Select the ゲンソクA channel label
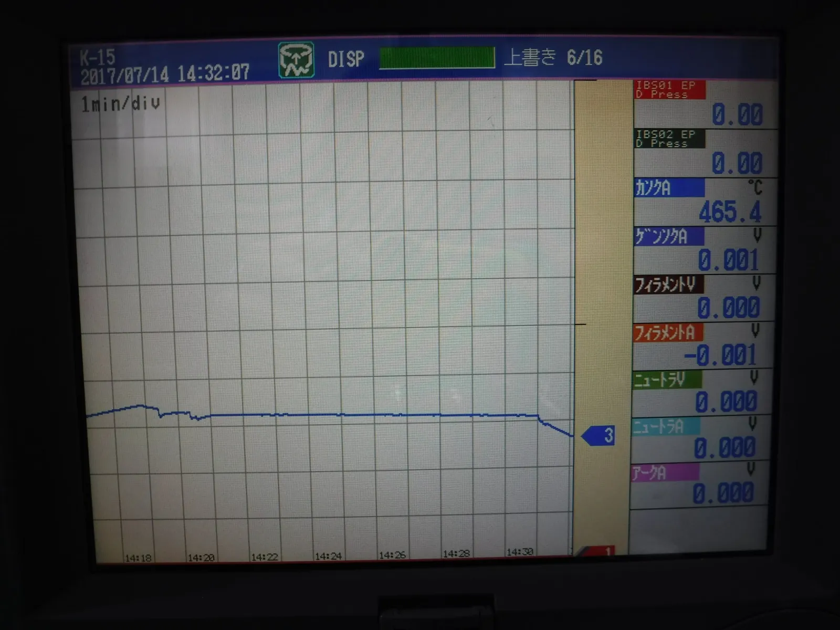Image resolution: width=840 pixels, height=630 pixels. click(x=669, y=236)
